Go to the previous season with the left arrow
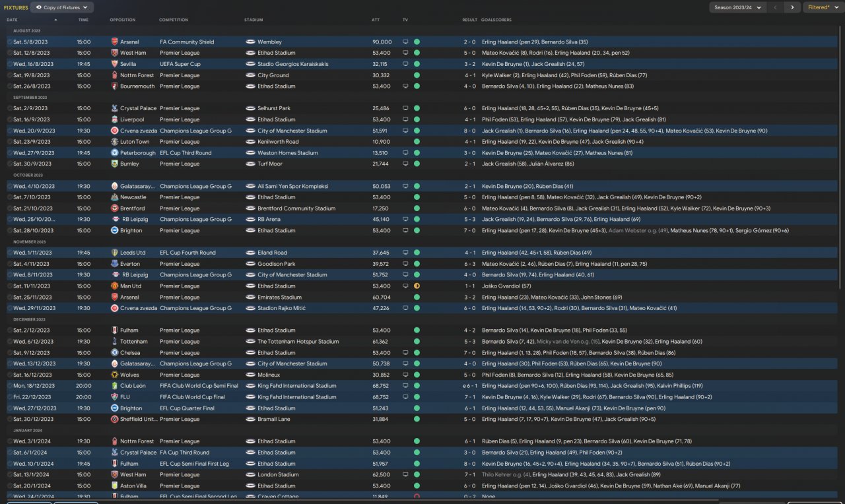Viewport: 845px width, 504px height. click(x=776, y=7)
